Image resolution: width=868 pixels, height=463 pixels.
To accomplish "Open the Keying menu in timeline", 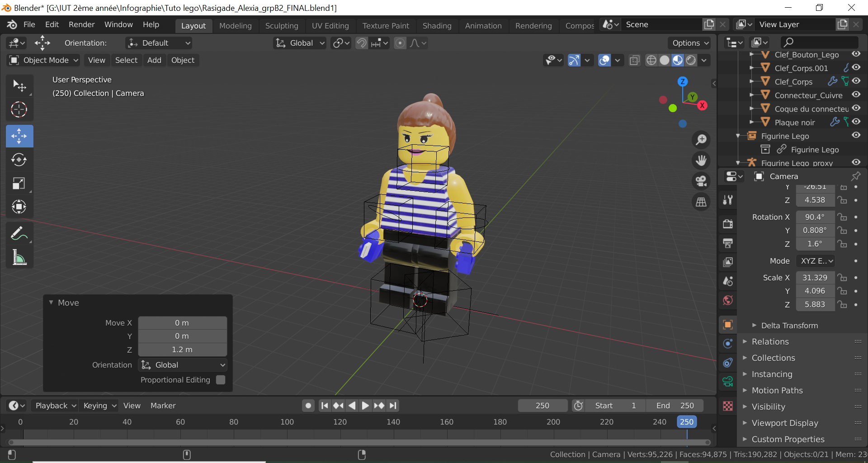I will tap(99, 406).
